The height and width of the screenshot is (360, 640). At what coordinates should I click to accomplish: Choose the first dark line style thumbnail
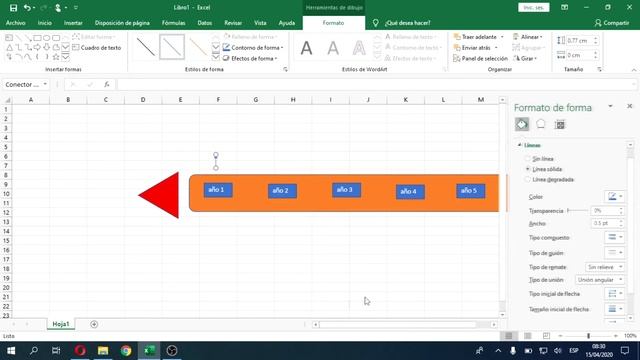pos(146,47)
